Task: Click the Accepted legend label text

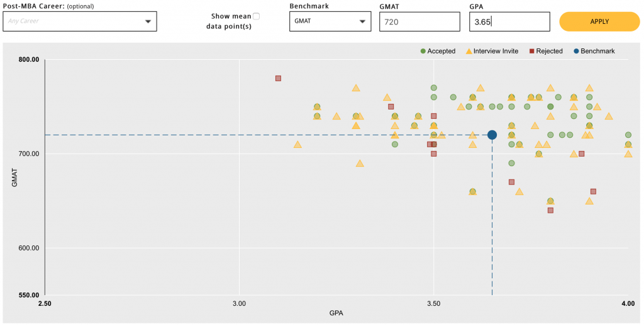Action: pos(441,51)
